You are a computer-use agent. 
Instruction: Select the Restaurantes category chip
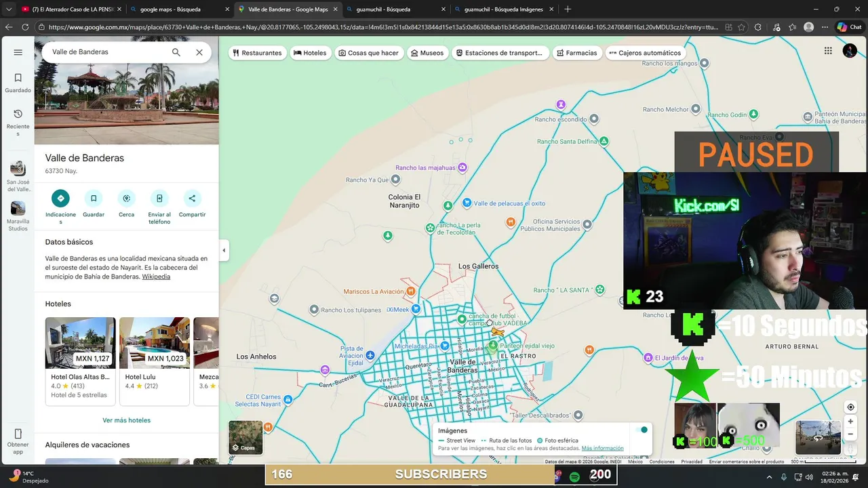coord(257,53)
